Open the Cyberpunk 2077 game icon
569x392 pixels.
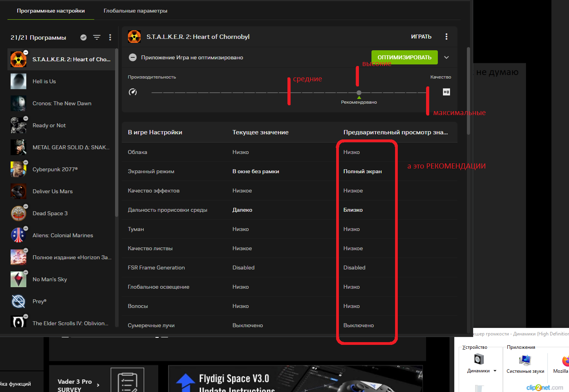pyautogui.click(x=18, y=169)
